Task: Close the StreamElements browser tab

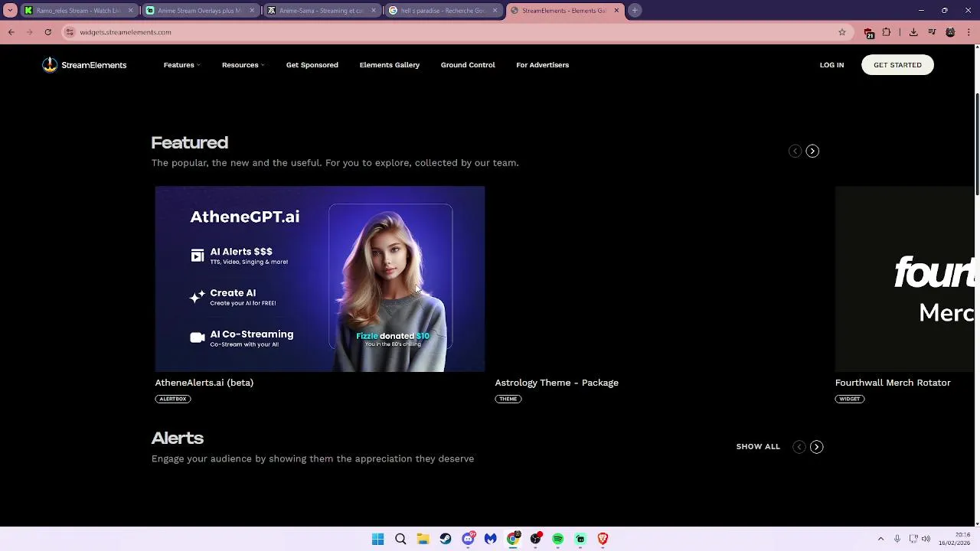Action: click(616, 11)
